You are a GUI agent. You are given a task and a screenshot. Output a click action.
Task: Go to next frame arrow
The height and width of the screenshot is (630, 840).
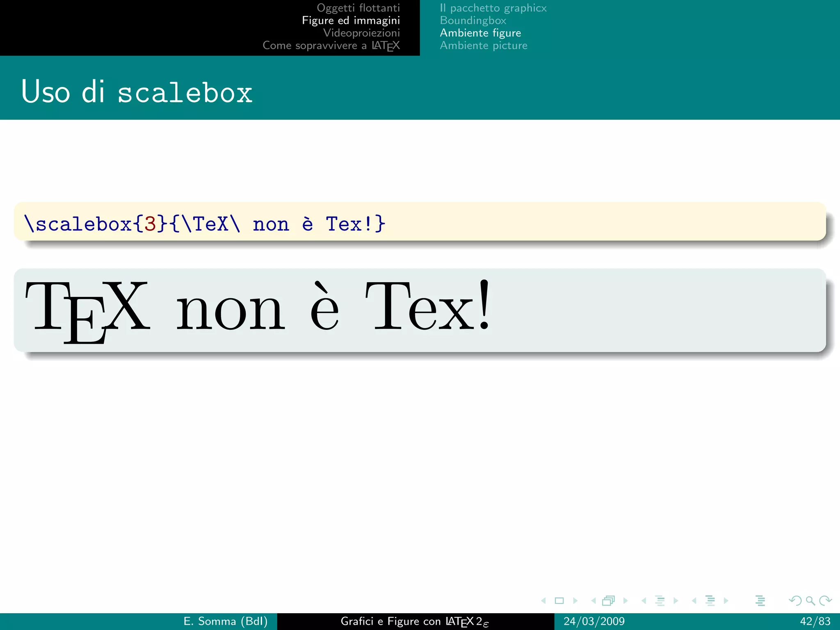[625, 601]
